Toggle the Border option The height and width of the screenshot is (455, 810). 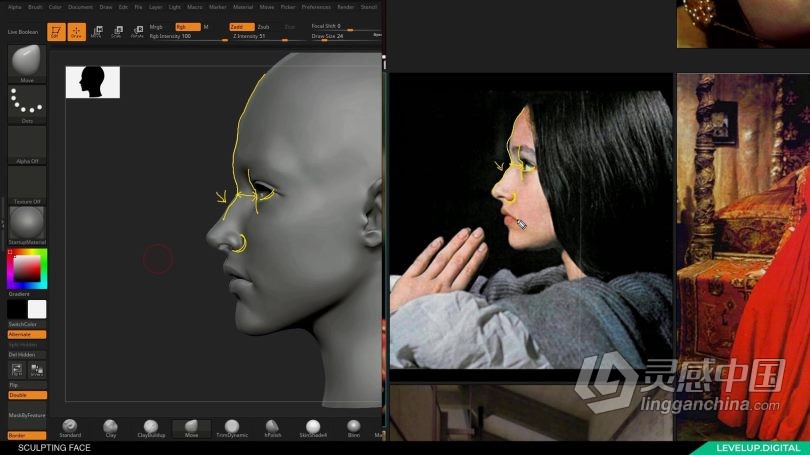[27, 435]
